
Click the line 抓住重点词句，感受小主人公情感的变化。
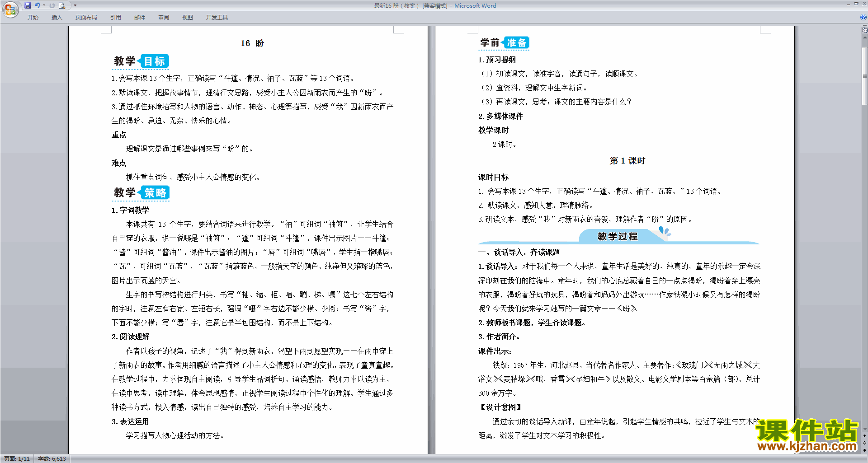(193, 178)
